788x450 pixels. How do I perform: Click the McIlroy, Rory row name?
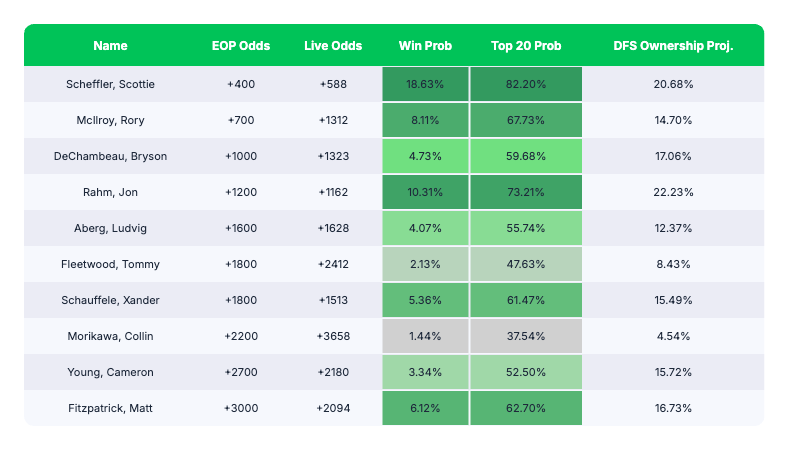coord(110,120)
